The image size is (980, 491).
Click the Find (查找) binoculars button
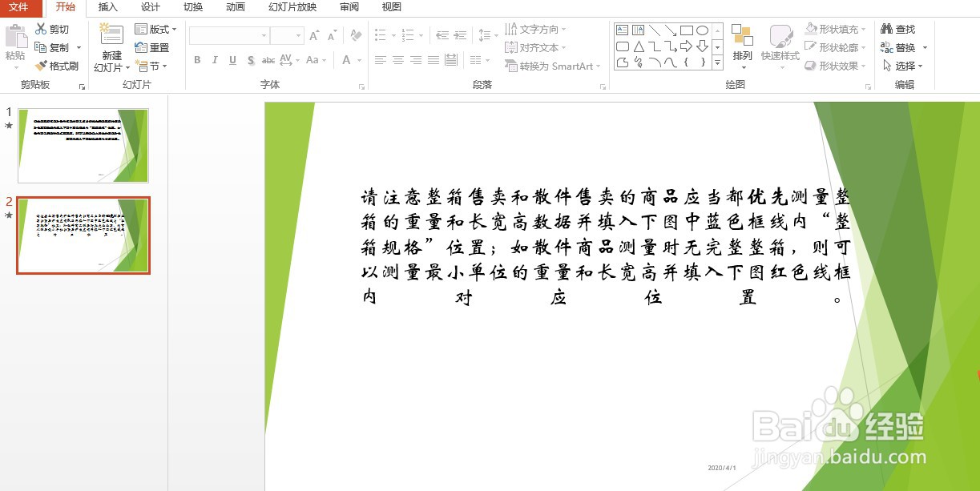click(x=898, y=29)
